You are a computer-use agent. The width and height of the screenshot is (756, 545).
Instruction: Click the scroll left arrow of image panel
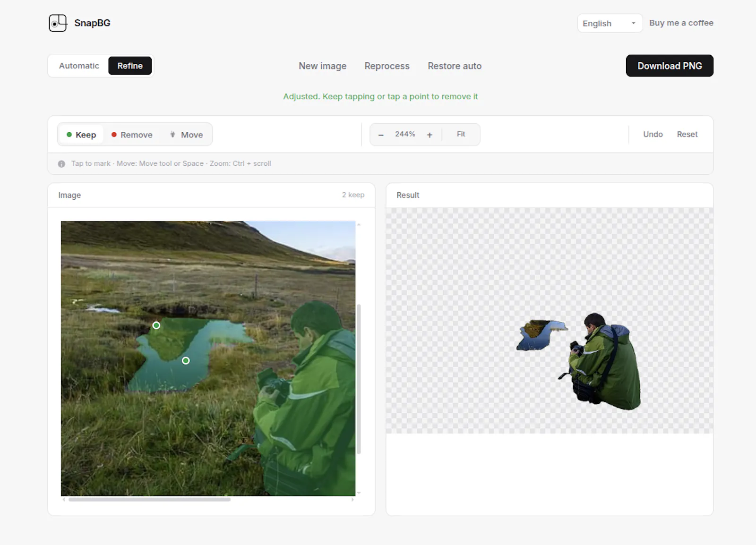[64, 499]
